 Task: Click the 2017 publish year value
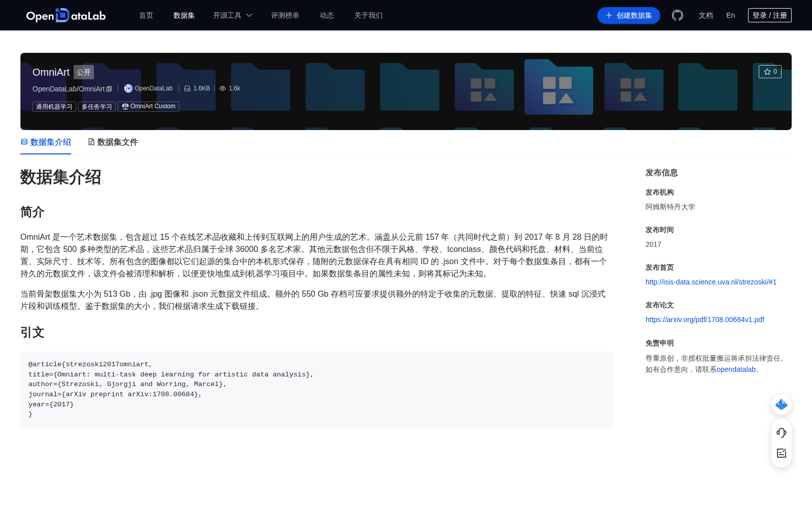(653, 244)
